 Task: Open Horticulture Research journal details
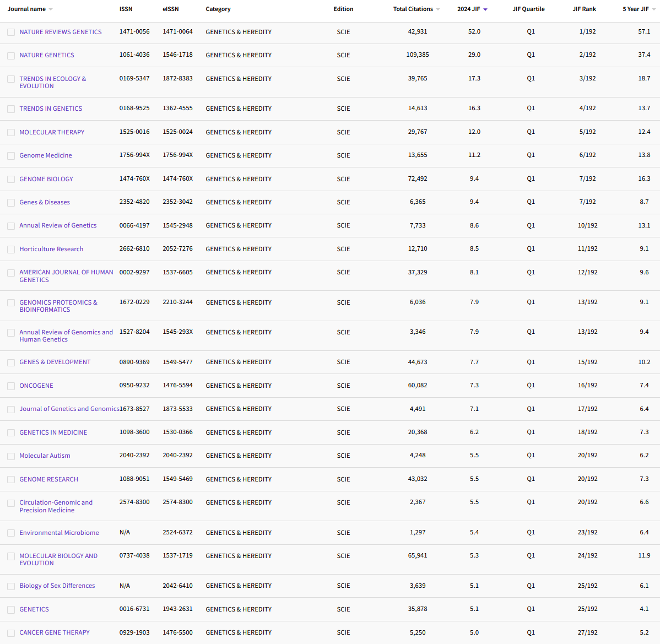click(x=51, y=249)
